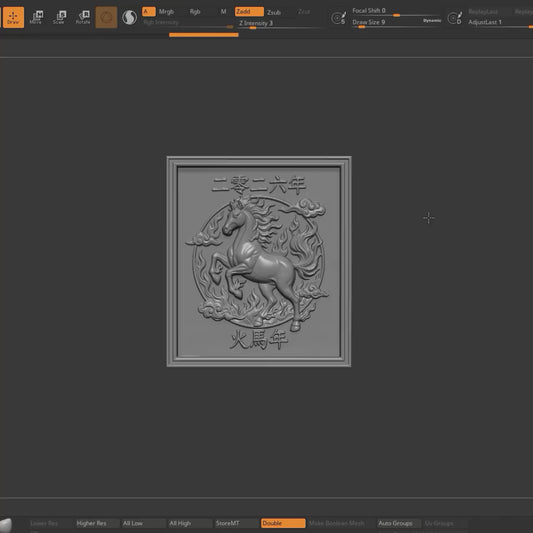Click ReplayLast button
This screenshot has width=533, height=533.
(x=483, y=12)
